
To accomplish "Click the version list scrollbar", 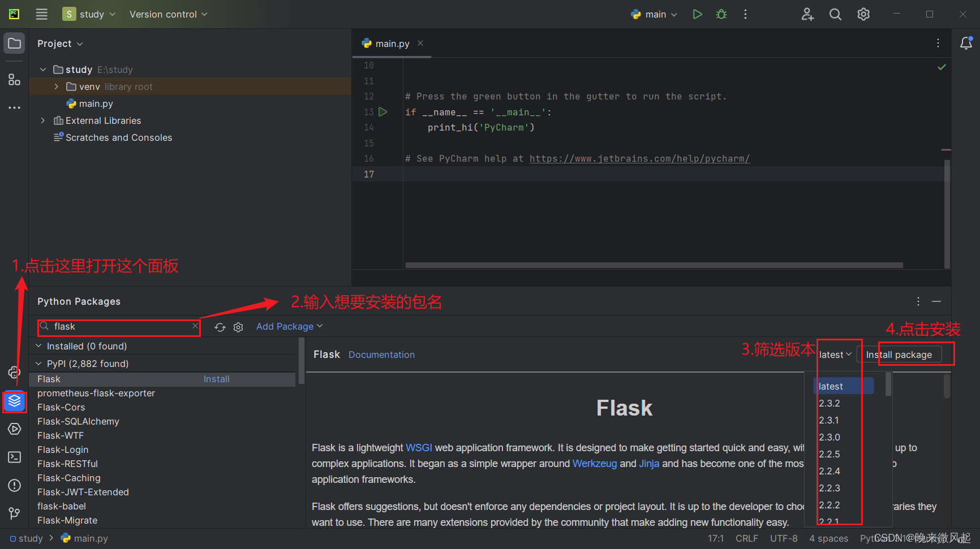I will click(x=888, y=384).
